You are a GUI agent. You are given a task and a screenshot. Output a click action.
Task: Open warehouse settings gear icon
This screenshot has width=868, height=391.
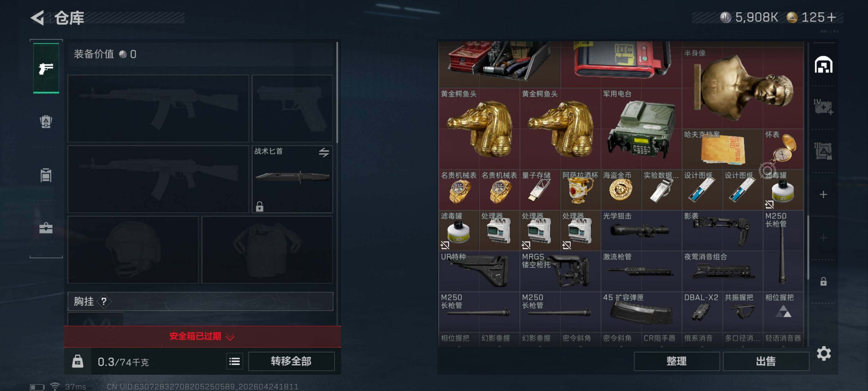pyautogui.click(x=824, y=353)
